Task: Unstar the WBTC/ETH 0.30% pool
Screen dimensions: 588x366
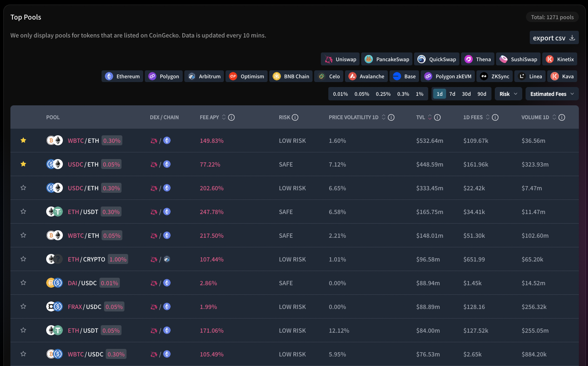Action: [23, 140]
